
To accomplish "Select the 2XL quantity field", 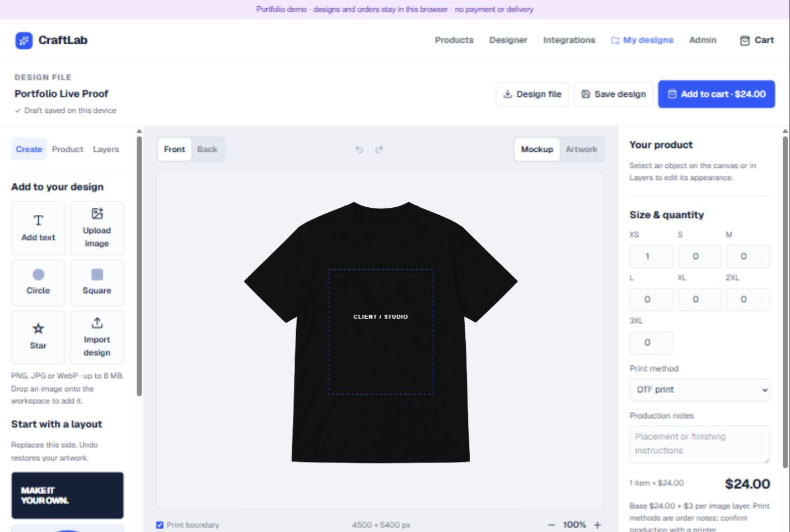I will pyautogui.click(x=748, y=300).
